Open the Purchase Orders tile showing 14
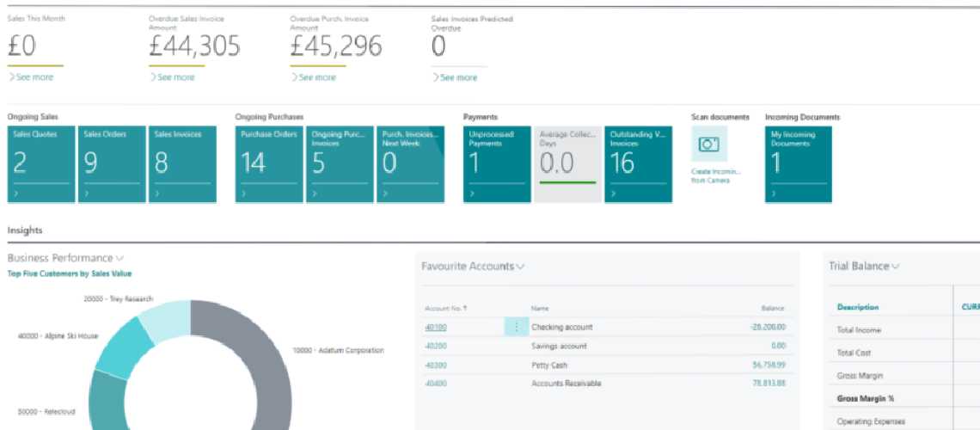The width and height of the screenshot is (980, 430). (269, 164)
